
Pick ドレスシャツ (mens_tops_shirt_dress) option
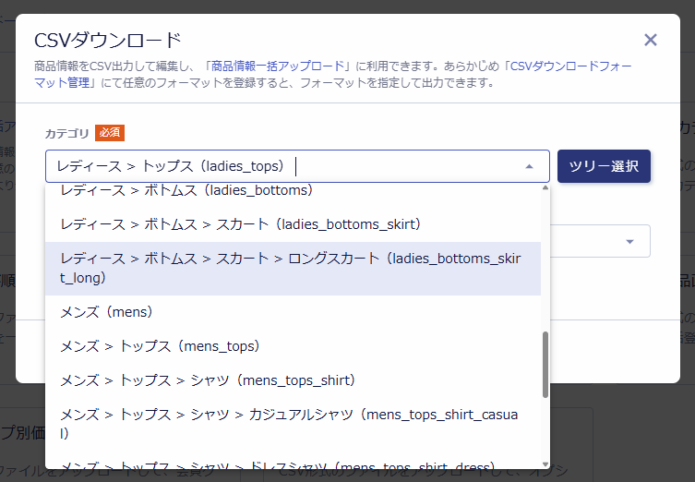pyautogui.click(x=278, y=467)
